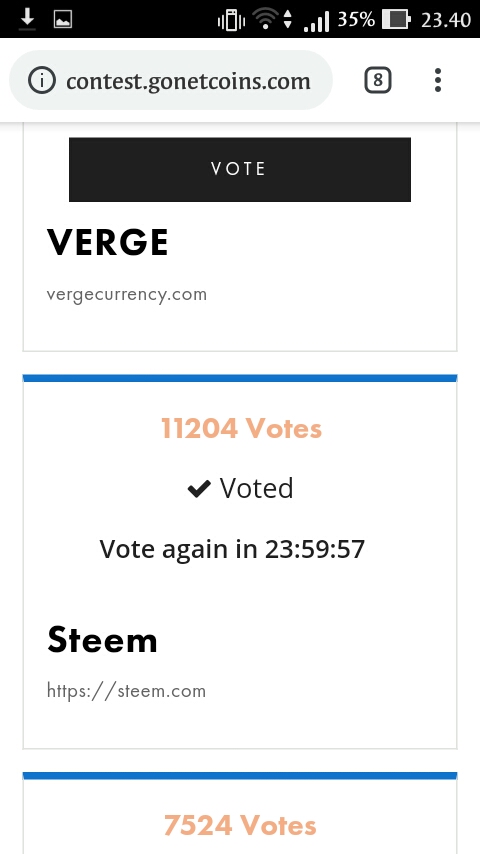
Task: Tap the vibrate mode icon in status bar
Action: pyautogui.click(x=232, y=21)
